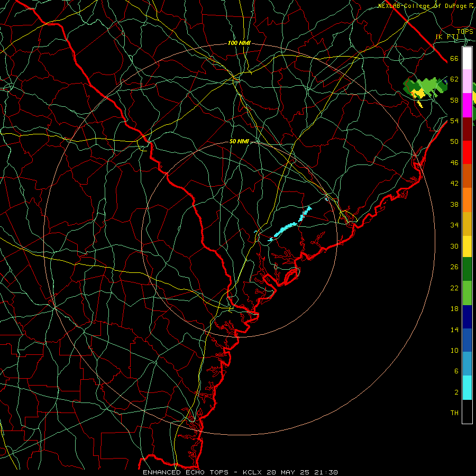Viewport: 476px width, 476px height.
Task: Click the '10' legend value
Action: [x=454, y=350]
